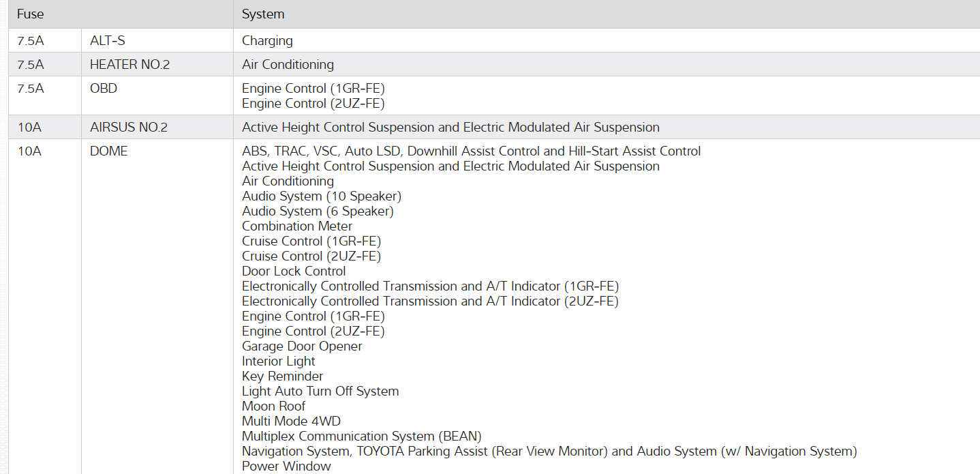
Task: Click the Moon Roof entry
Action: pyautogui.click(x=273, y=406)
